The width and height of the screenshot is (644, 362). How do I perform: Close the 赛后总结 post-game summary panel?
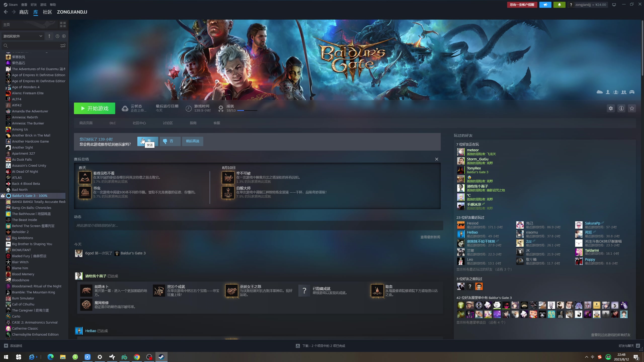point(436,159)
